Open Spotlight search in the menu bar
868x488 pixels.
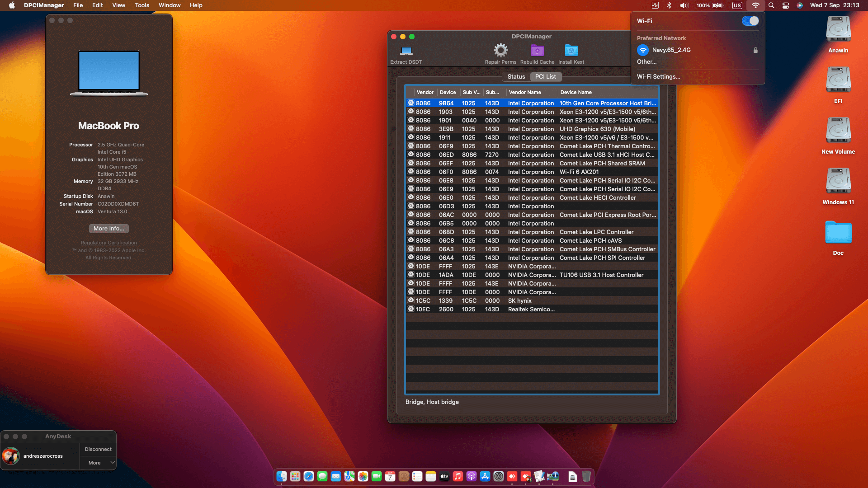click(771, 5)
